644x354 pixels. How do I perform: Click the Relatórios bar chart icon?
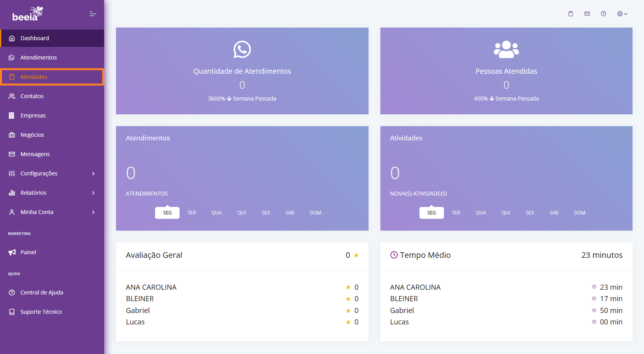point(12,193)
